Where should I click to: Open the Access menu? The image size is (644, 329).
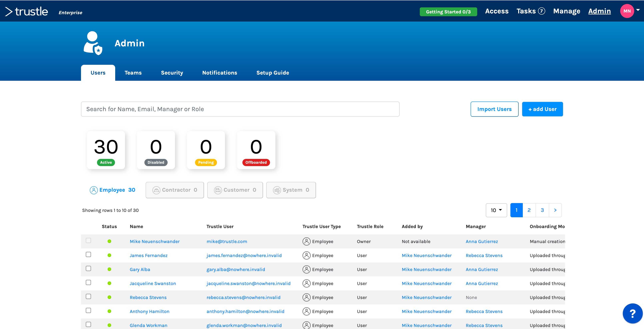(x=497, y=11)
